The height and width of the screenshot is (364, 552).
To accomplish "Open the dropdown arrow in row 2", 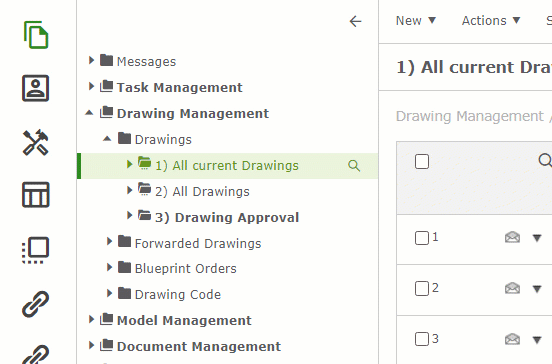I will [537, 289].
